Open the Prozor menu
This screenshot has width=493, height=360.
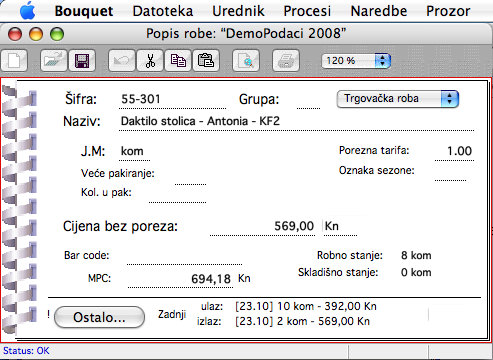448,11
